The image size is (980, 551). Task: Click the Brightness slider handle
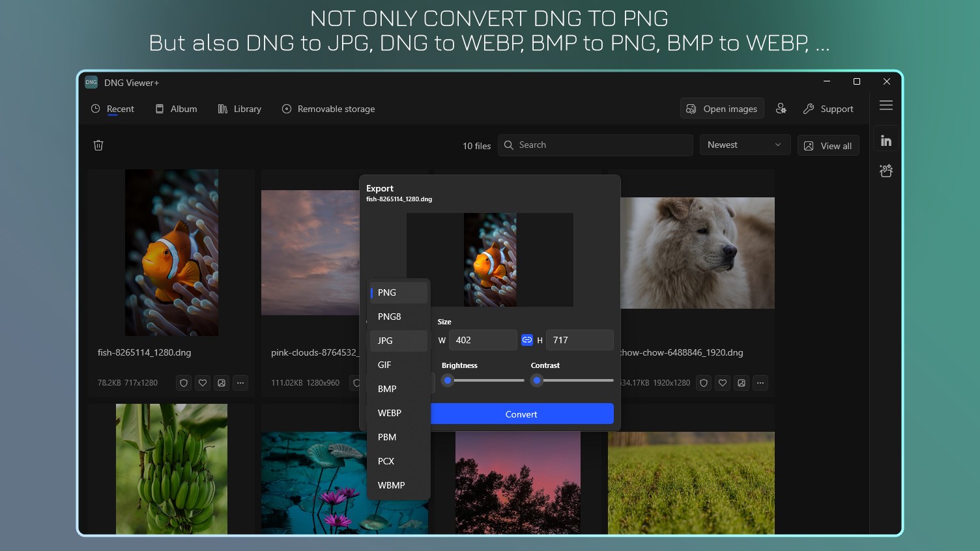[448, 380]
